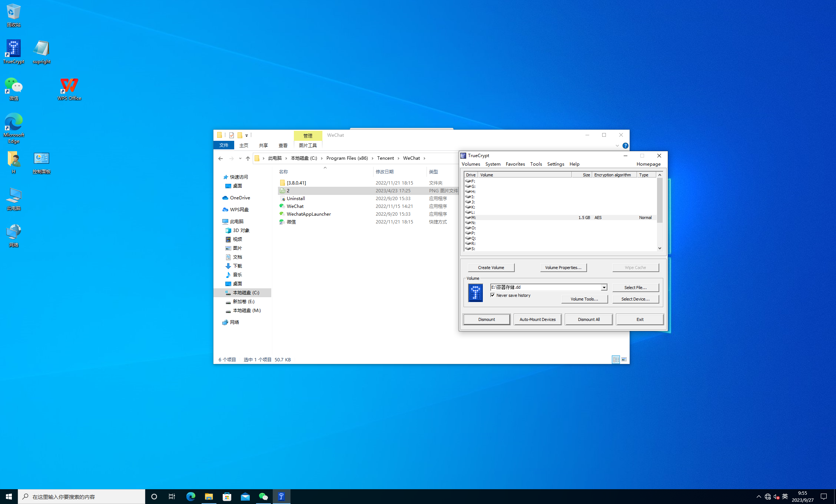The height and width of the screenshot is (504, 836).
Task: Go back in File Explorer
Action: pos(220,159)
